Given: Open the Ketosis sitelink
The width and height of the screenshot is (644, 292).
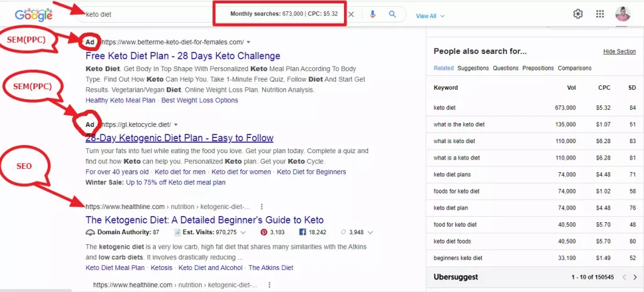Looking at the screenshot, I should (162, 268).
